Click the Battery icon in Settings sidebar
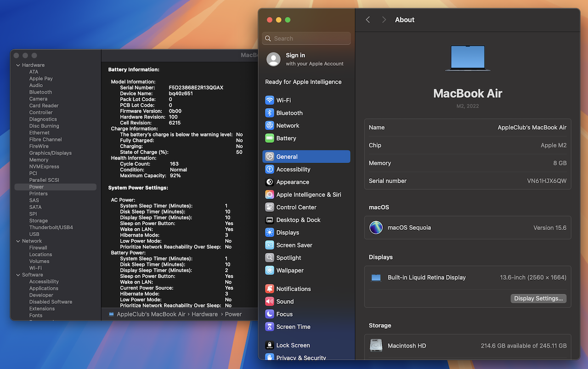 [x=270, y=138]
